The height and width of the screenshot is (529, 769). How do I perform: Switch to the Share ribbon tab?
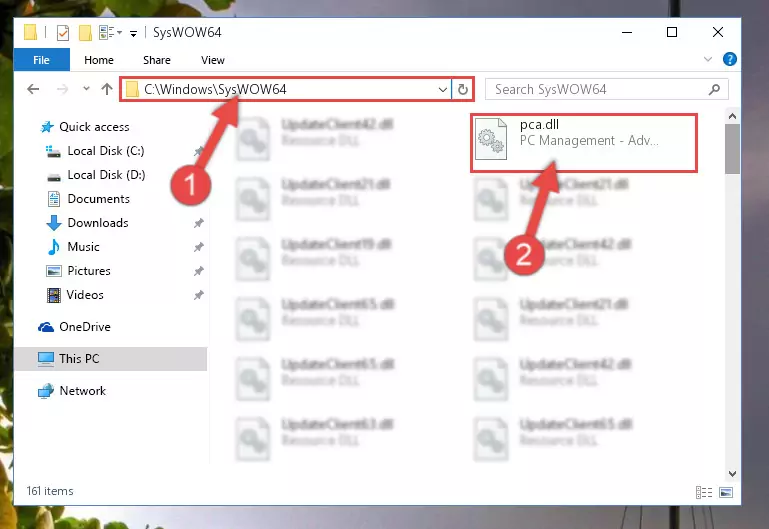pos(157,60)
